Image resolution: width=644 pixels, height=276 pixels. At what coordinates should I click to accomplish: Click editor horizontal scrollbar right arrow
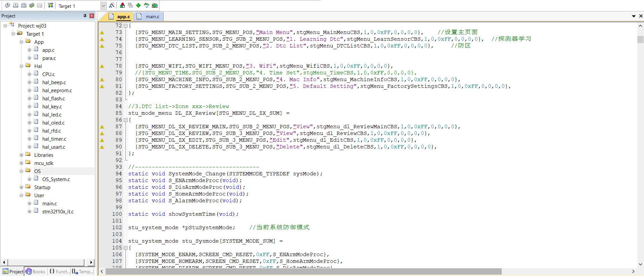pyautogui.click(x=633, y=271)
